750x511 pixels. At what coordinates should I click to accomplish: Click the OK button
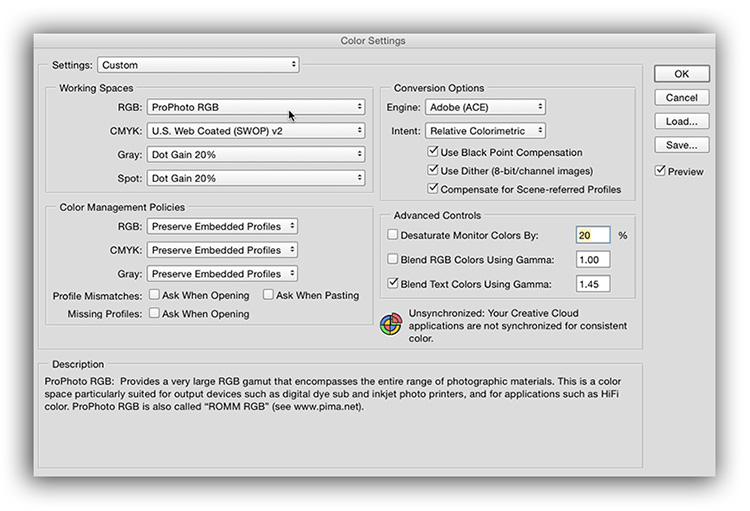pyautogui.click(x=682, y=74)
